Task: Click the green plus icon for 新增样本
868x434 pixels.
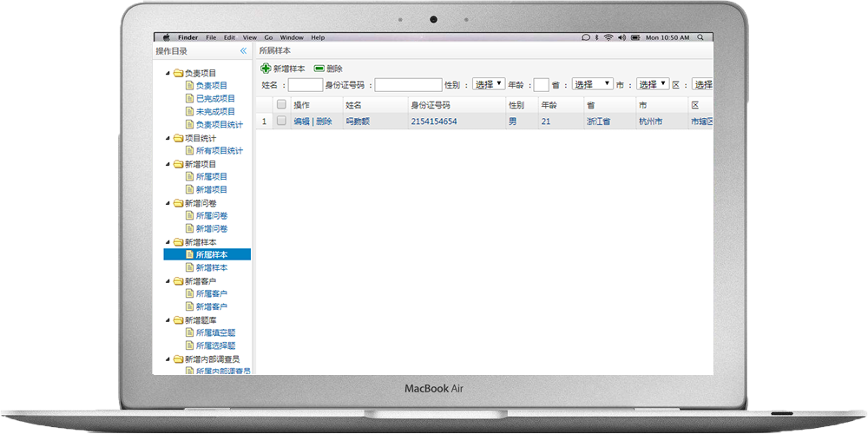Action: point(266,68)
